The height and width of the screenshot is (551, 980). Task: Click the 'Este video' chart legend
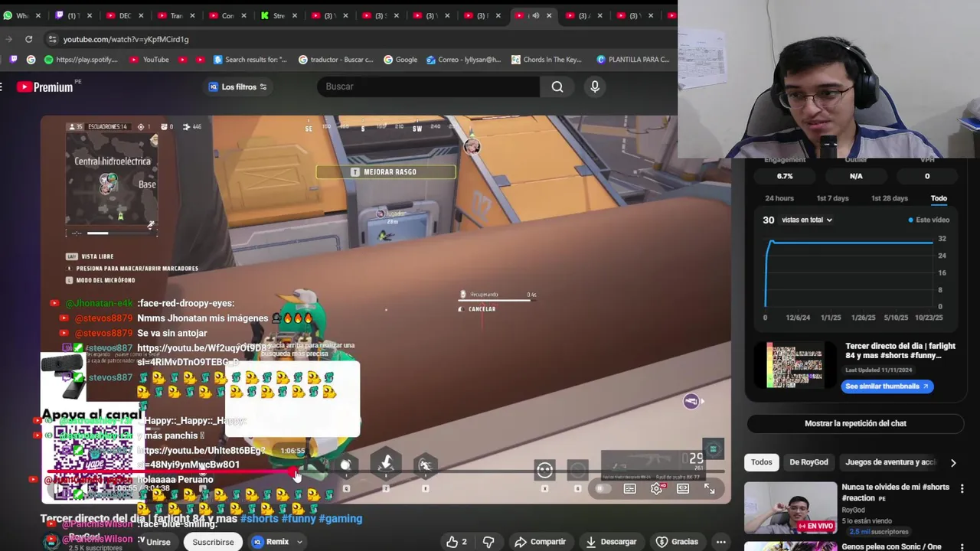coord(929,220)
